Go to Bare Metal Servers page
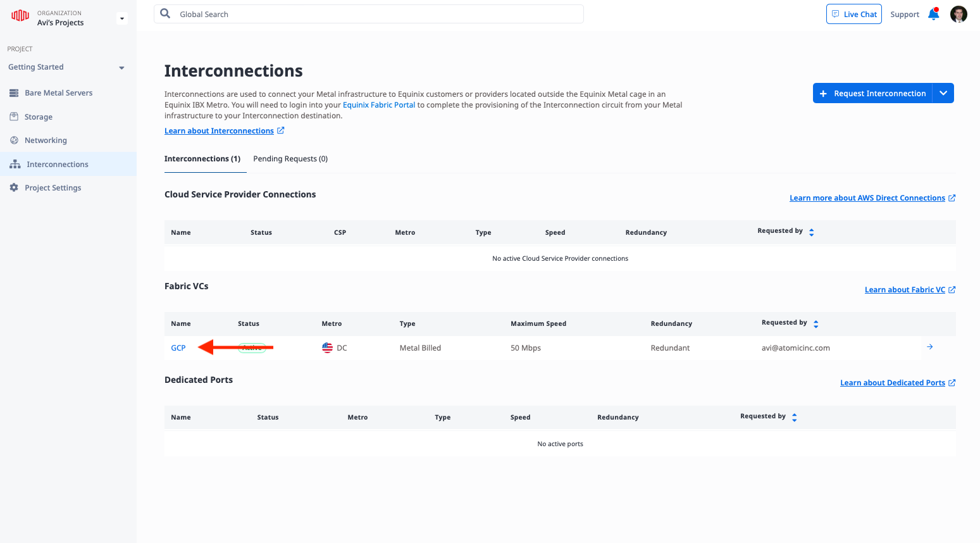The height and width of the screenshot is (543, 980). tap(58, 93)
